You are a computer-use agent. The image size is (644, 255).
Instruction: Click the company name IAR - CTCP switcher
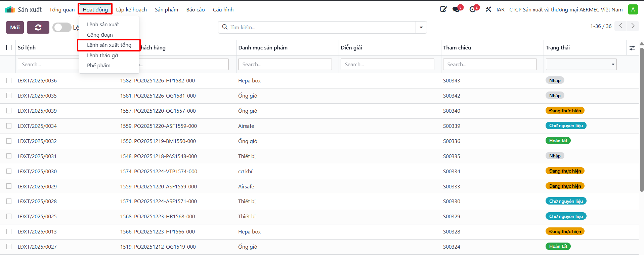tap(560, 9)
